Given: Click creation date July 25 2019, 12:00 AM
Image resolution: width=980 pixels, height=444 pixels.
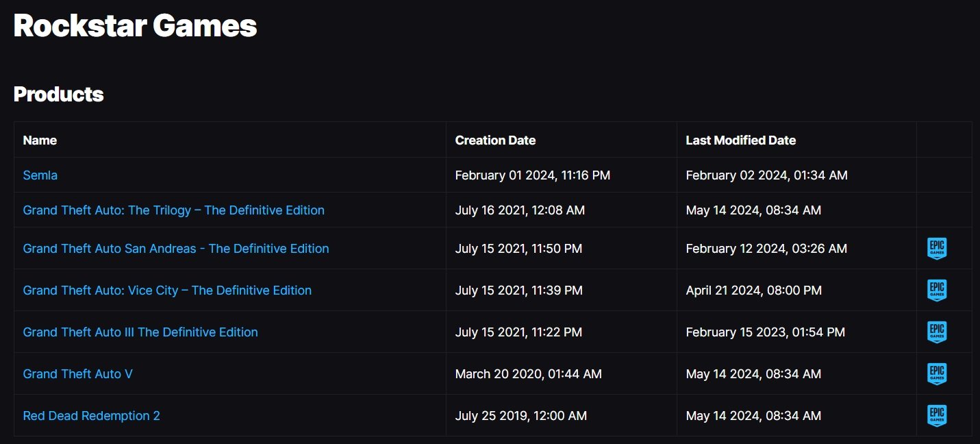Looking at the screenshot, I should coord(521,416).
